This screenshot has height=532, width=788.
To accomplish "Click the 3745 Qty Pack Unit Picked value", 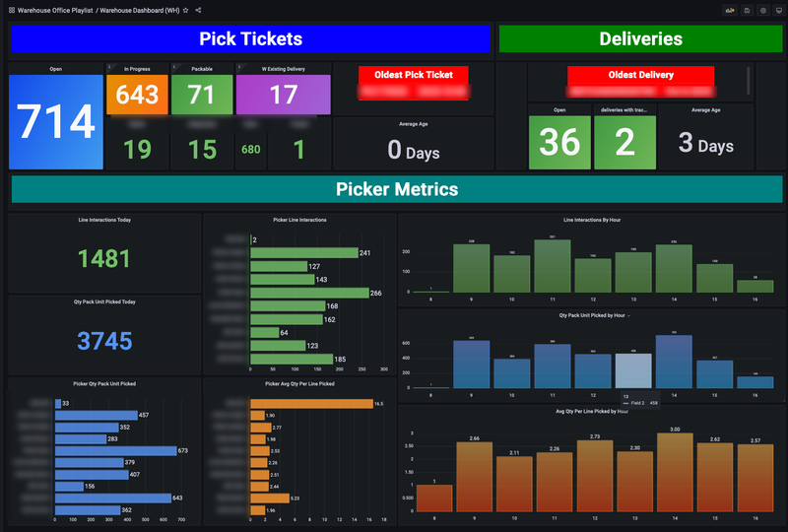I will [104, 341].
